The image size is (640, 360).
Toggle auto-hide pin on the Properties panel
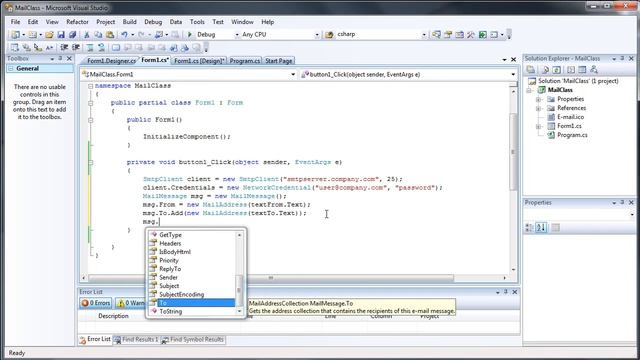pyautogui.click(x=622, y=202)
